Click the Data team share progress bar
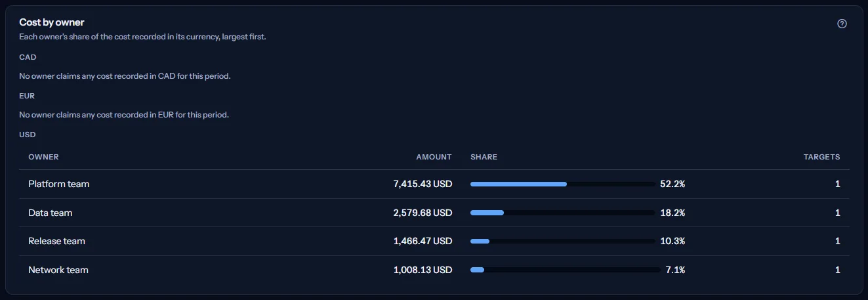The height and width of the screenshot is (300, 868). 562,213
